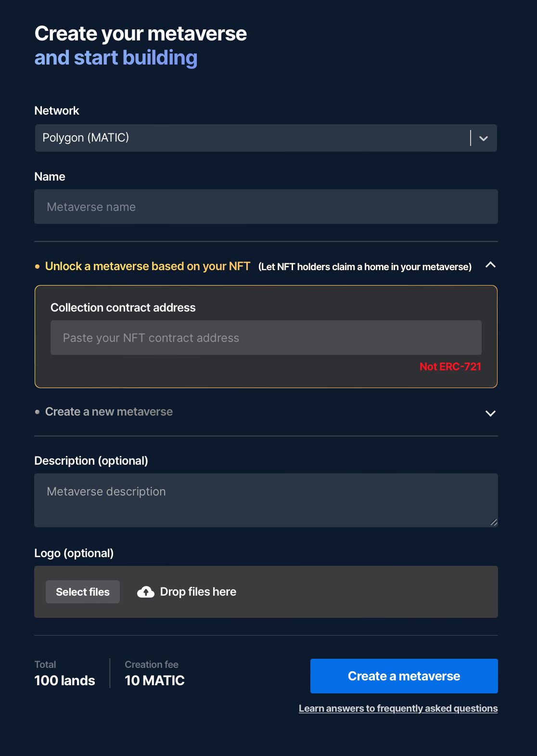
Task: Click the cloud upload icon
Action: point(146,592)
